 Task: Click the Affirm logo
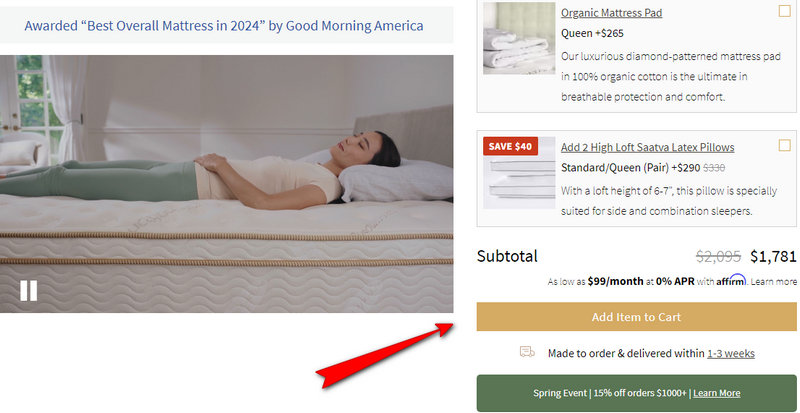point(731,280)
